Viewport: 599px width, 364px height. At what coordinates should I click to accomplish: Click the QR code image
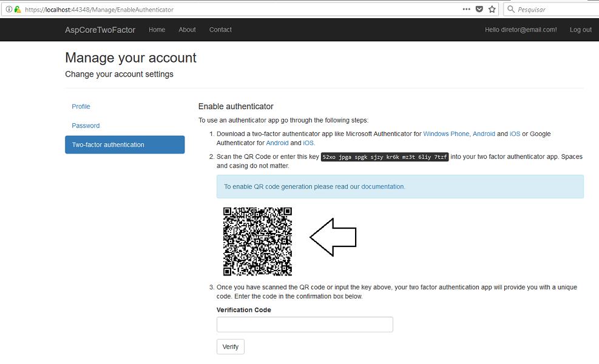(x=257, y=241)
